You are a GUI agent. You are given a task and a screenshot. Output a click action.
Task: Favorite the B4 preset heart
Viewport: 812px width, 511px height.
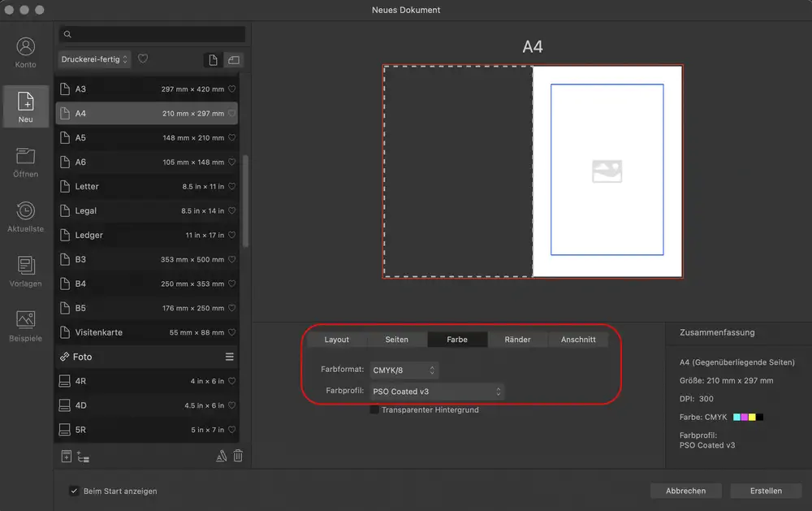[232, 284]
